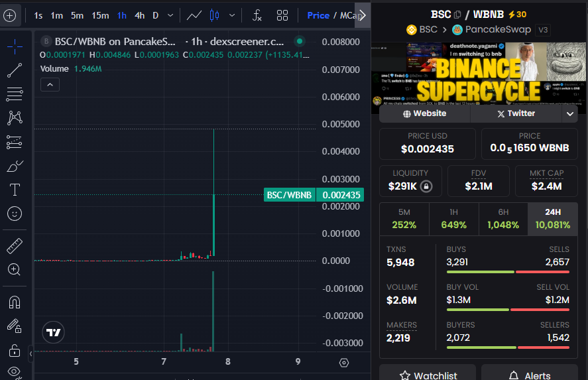
Task: Click the liquidity lock icon
Action: pos(426,186)
